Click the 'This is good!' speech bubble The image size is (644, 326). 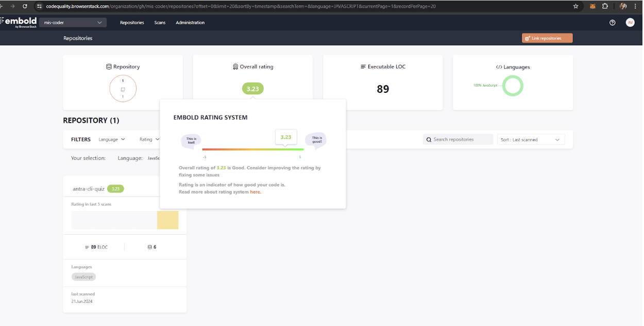tap(316, 140)
